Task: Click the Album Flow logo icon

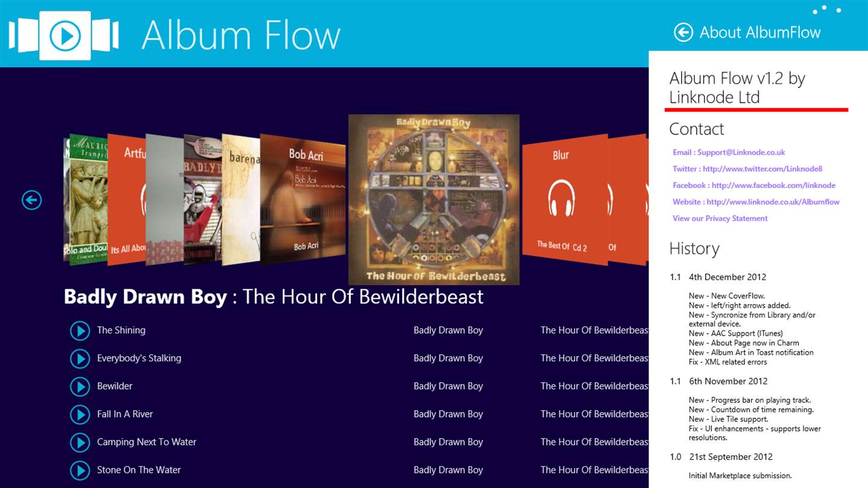Action: [64, 36]
